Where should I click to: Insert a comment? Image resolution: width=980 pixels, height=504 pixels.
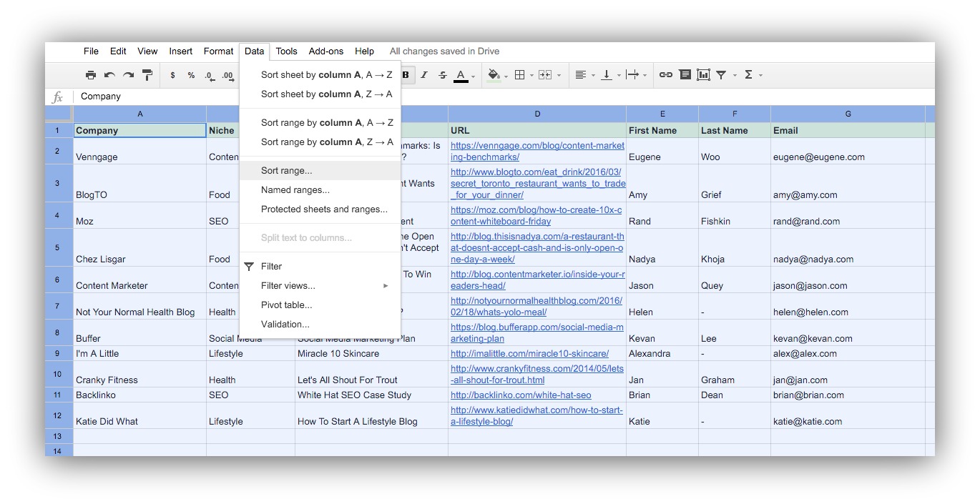point(685,75)
